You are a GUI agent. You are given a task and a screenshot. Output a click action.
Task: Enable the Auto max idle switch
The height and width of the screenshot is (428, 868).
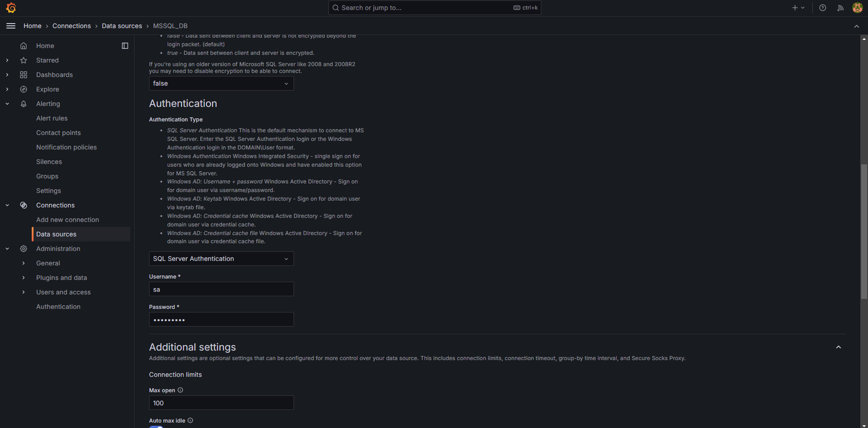coord(156,426)
